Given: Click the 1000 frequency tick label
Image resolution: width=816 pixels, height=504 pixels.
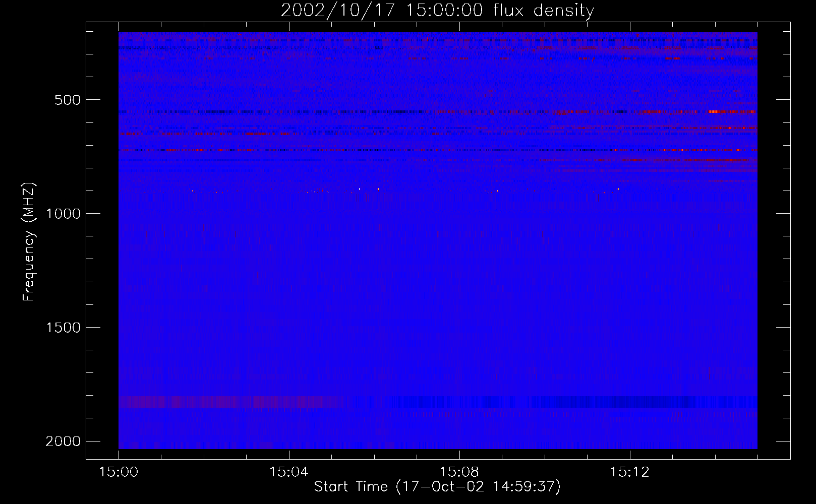Looking at the screenshot, I should pos(63,214).
